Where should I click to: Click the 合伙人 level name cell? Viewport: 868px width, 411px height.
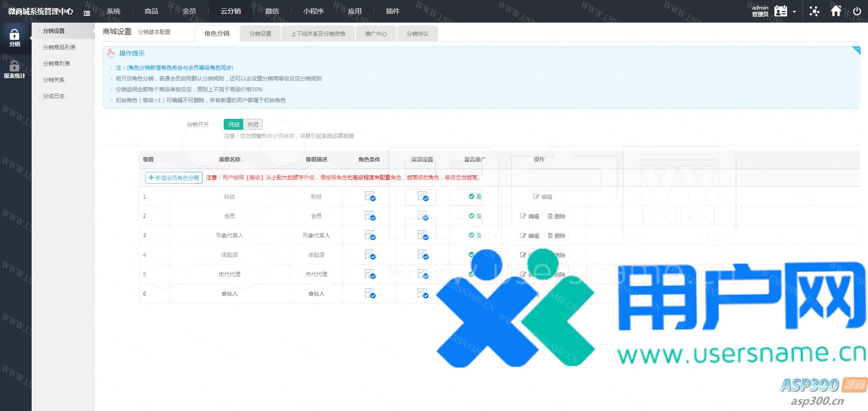(x=230, y=293)
